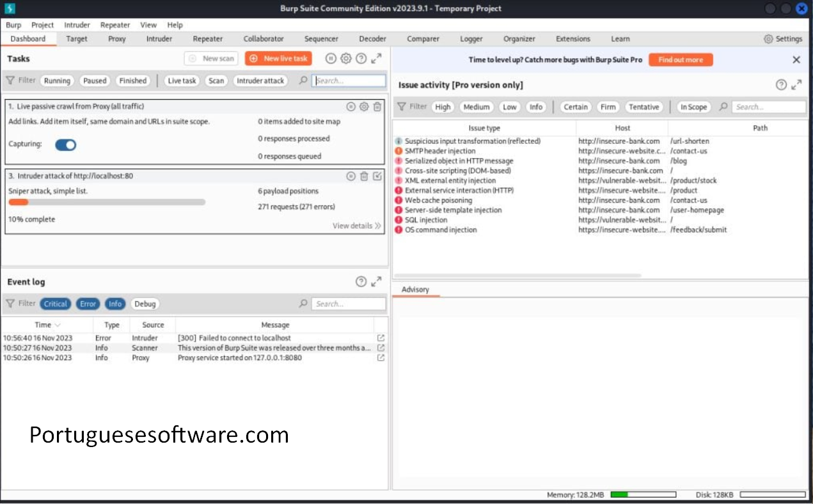Toggle the Paused tasks filter

(x=95, y=81)
